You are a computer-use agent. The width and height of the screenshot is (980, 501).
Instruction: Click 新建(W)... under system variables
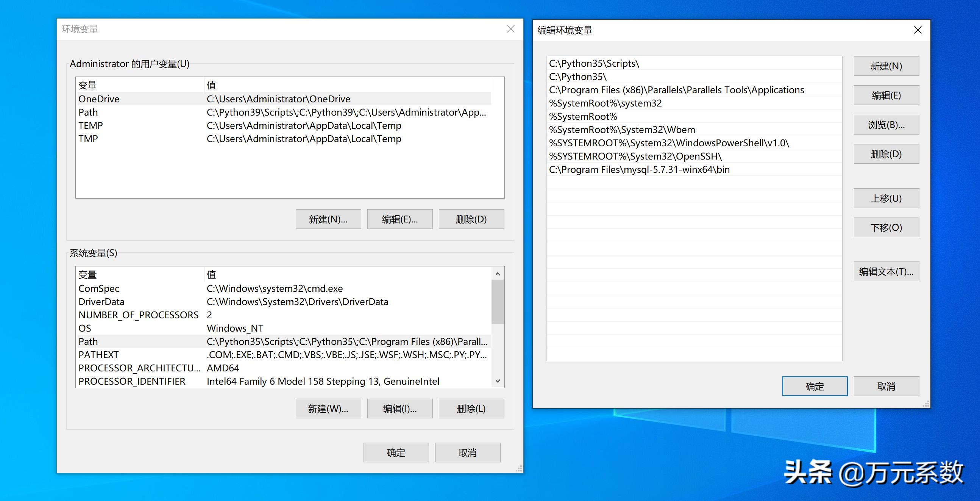(x=328, y=408)
